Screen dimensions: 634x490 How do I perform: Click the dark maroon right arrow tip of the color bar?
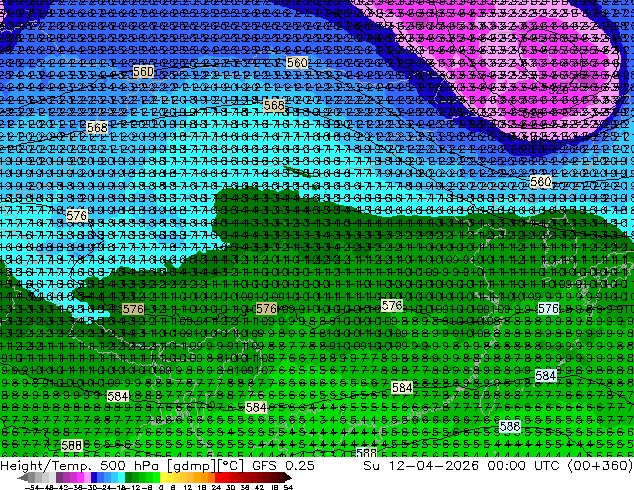coord(287,478)
